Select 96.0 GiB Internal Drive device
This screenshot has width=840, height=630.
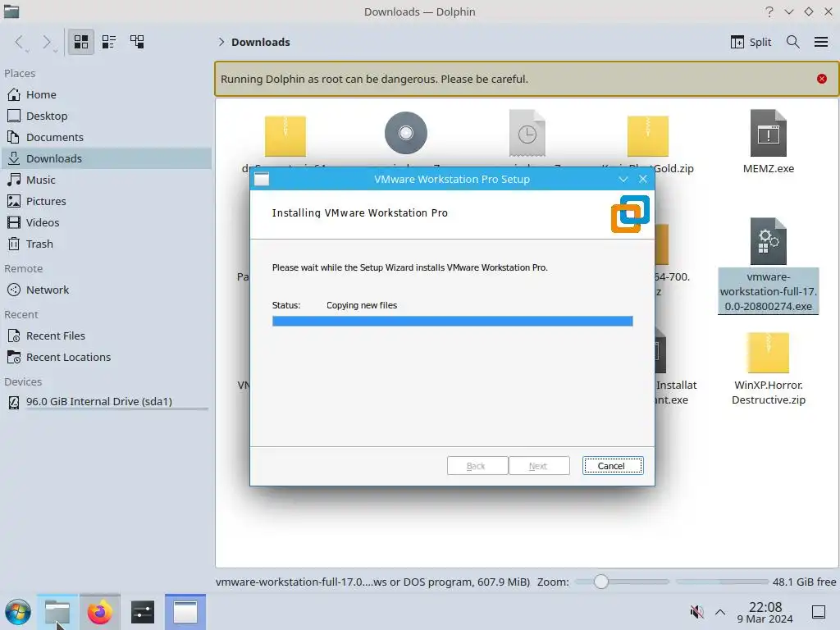pos(106,402)
